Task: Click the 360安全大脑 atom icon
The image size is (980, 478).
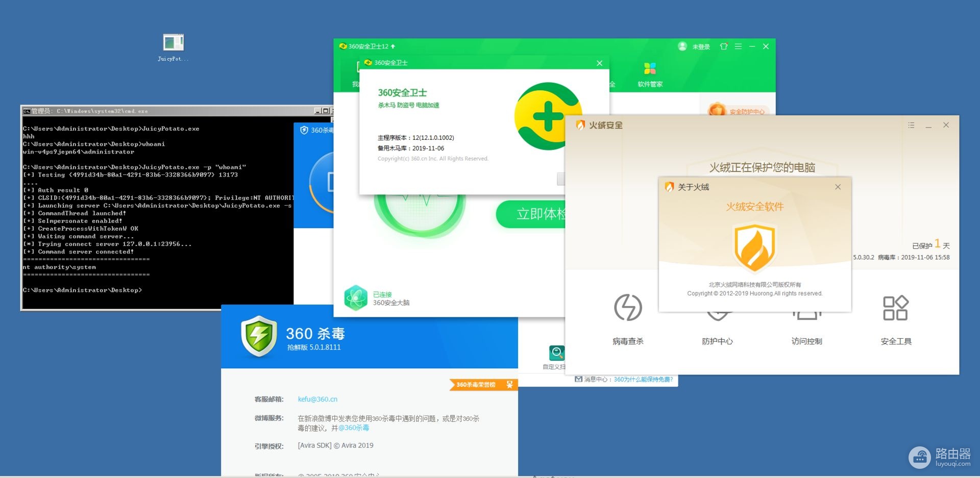Action: pyautogui.click(x=356, y=298)
